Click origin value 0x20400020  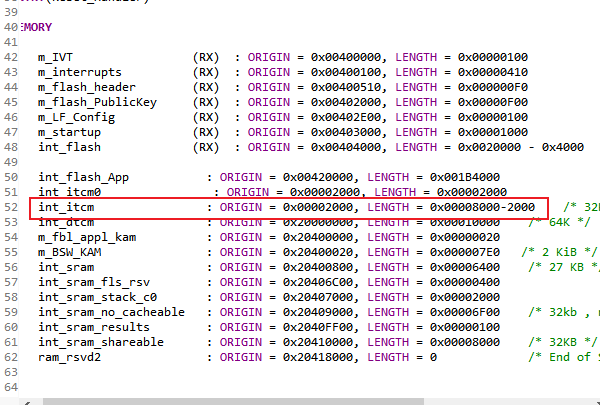(x=318, y=252)
